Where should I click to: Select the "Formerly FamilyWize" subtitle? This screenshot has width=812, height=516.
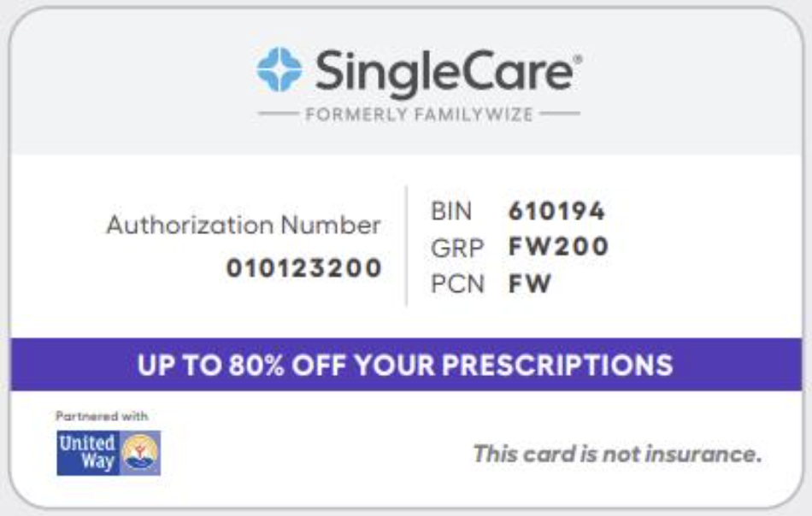point(419,114)
